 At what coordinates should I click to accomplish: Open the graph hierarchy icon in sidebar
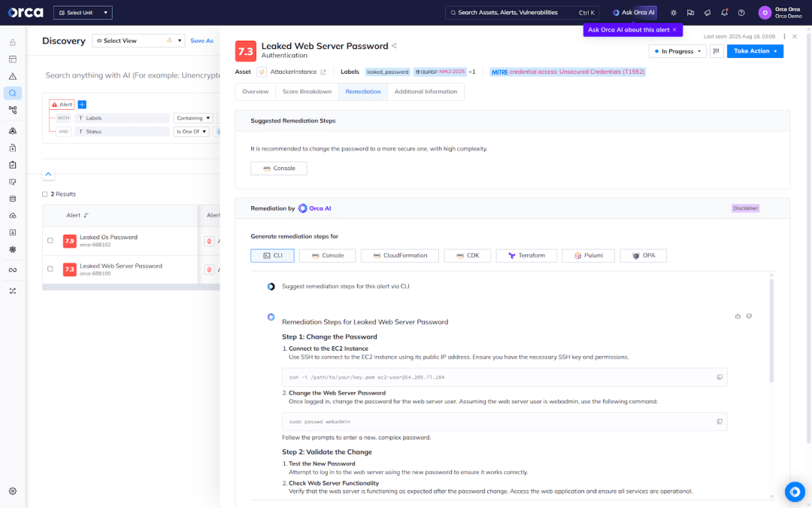[13, 110]
